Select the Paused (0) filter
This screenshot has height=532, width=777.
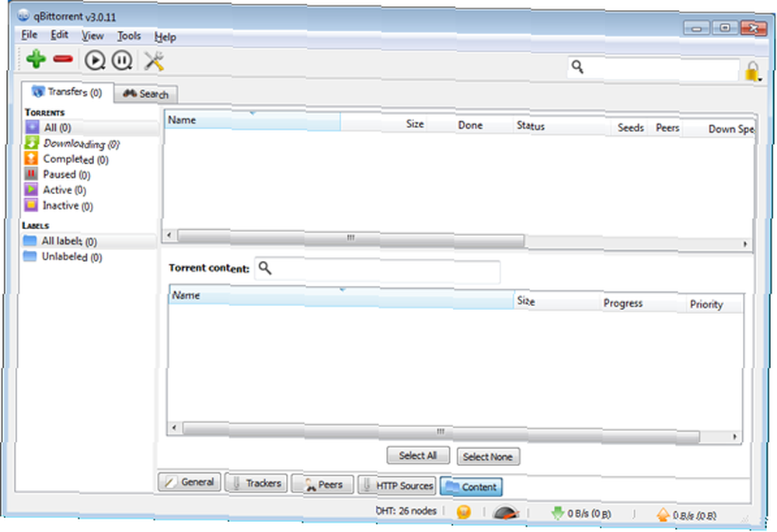tap(67, 175)
